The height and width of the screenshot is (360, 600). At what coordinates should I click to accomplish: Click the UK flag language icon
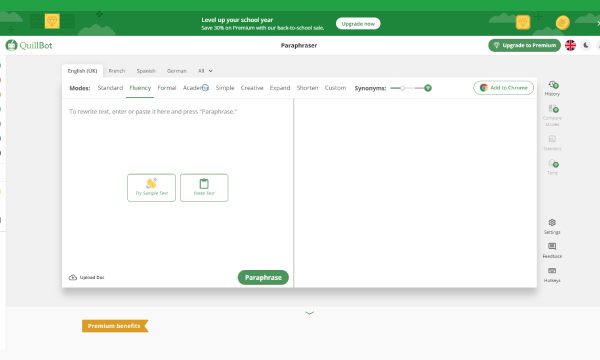click(x=570, y=45)
